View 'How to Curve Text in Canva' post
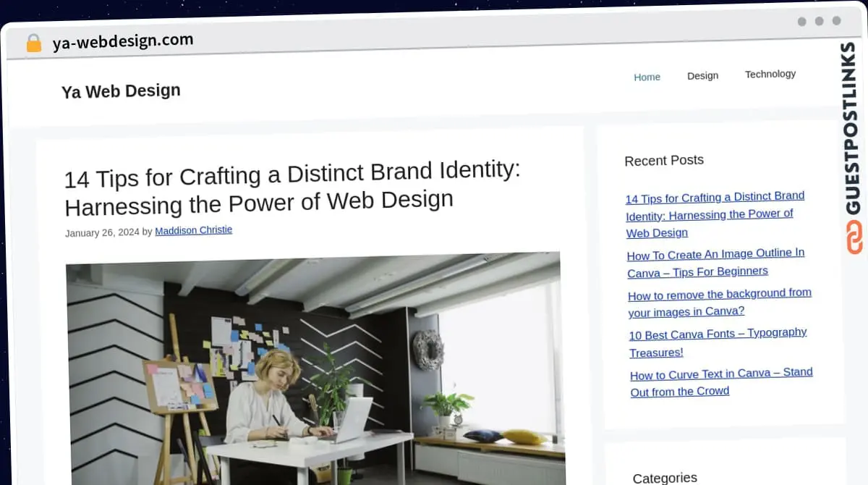The width and height of the screenshot is (868, 485). point(720,382)
